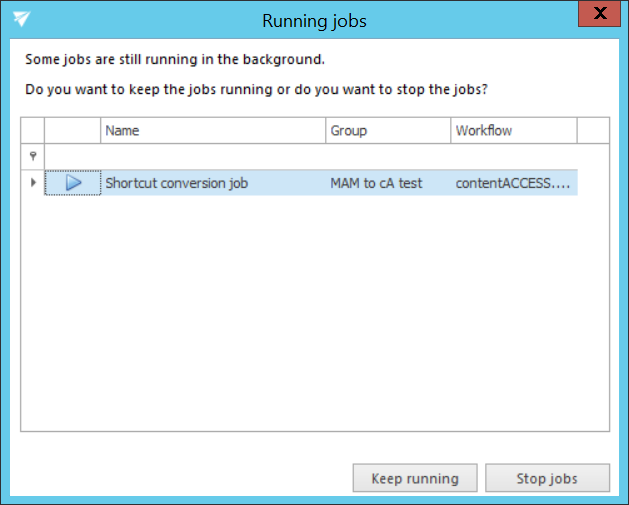The image size is (629, 505).
Task: Click the app logo in the title bar
Action: 21,18
